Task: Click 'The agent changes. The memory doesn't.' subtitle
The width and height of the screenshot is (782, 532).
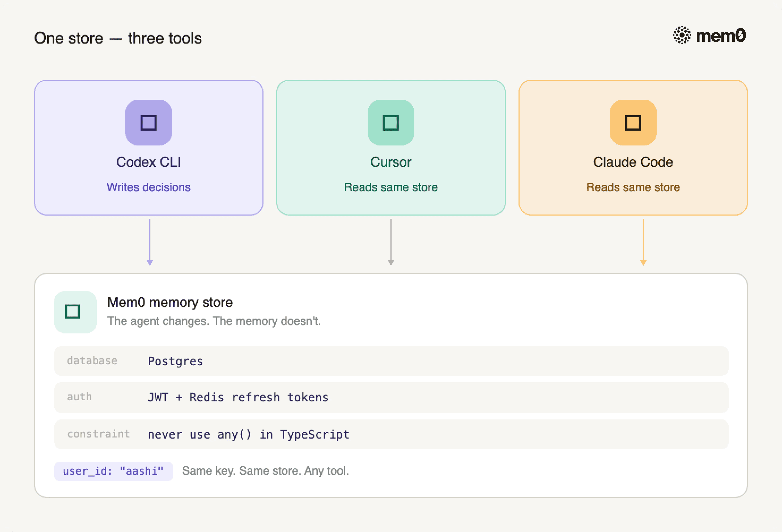Action: pyautogui.click(x=214, y=321)
